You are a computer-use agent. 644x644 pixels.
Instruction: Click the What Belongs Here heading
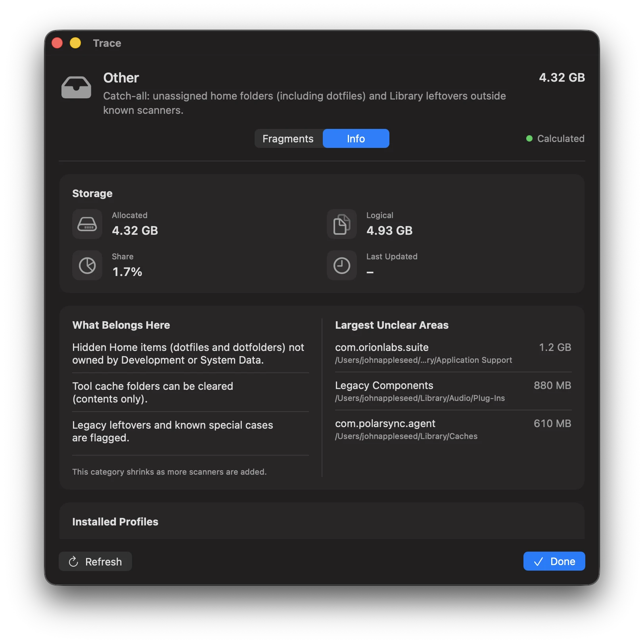tap(121, 325)
